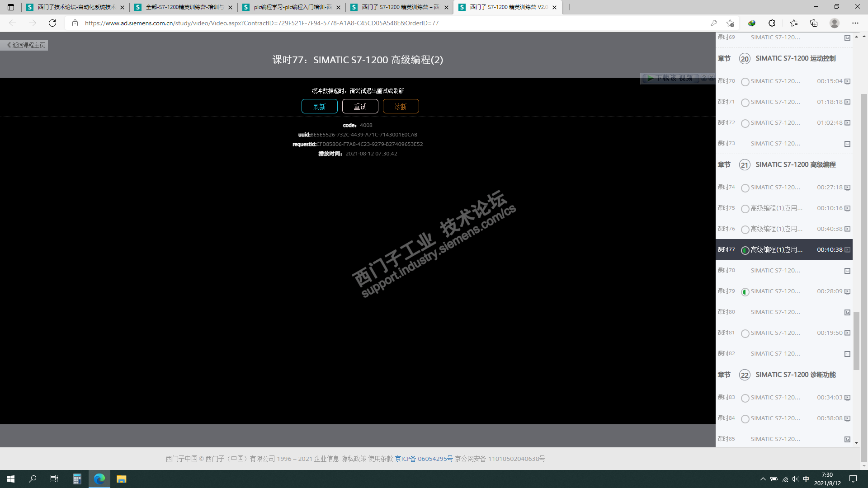Open browser extensions puzzle icon

772,23
